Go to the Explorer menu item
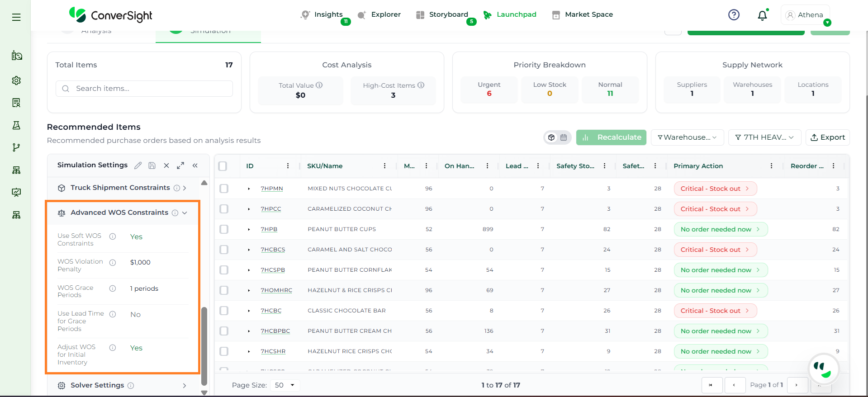The image size is (868, 397). pyautogui.click(x=379, y=14)
